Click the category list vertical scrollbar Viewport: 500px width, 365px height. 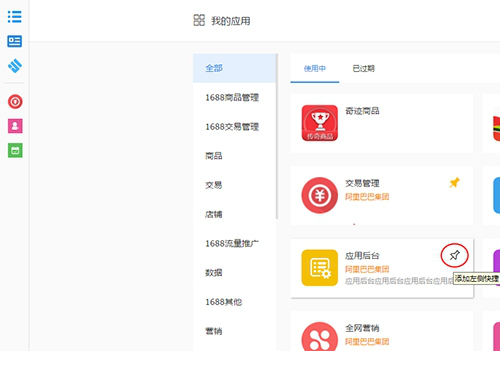(x=277, y=136)
